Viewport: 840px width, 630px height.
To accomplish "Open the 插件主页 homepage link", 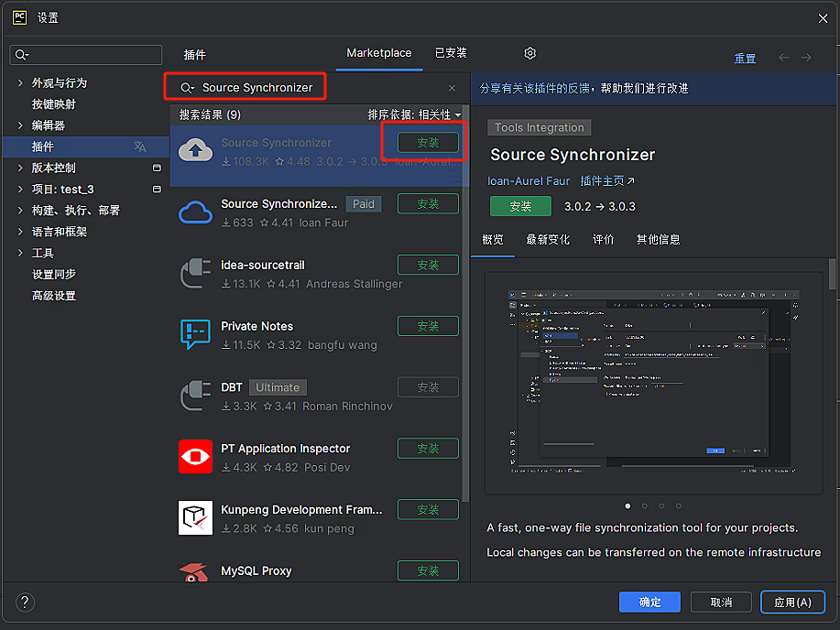I will [607, 181].
